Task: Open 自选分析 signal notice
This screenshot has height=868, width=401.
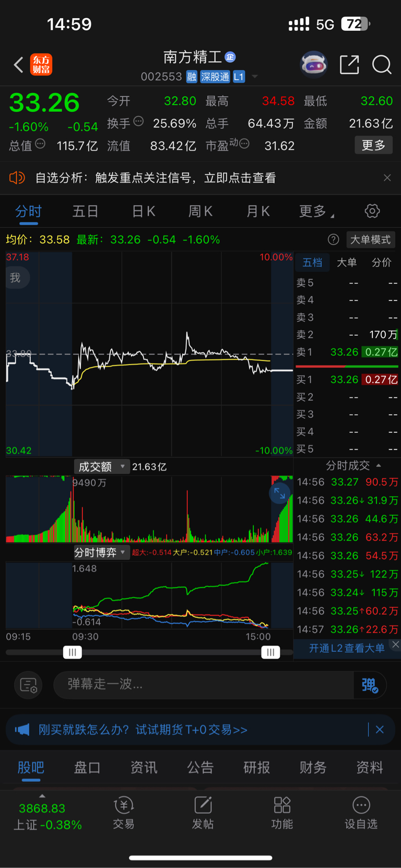Action: click(x=155, y=178)
